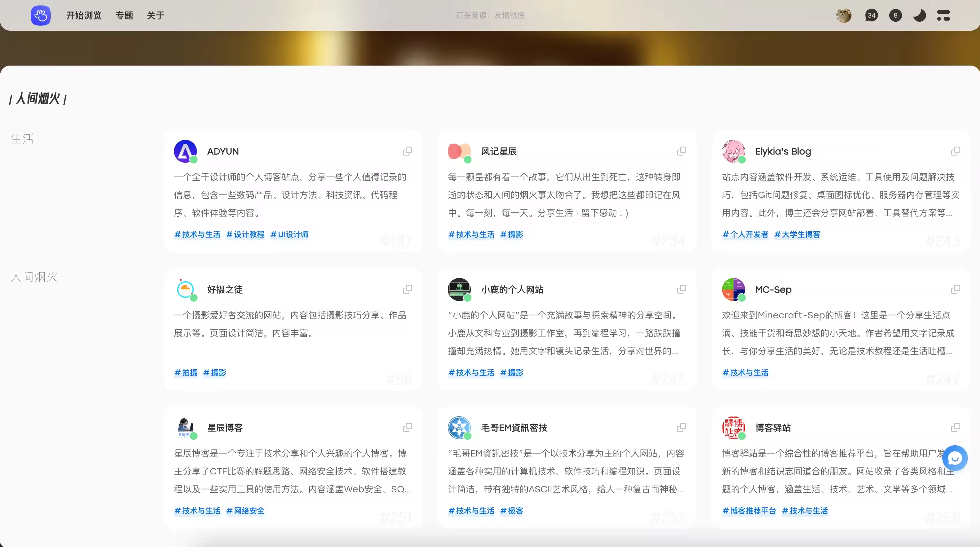
Task: Click the #大学生博客 tag link
Action: 797,234
